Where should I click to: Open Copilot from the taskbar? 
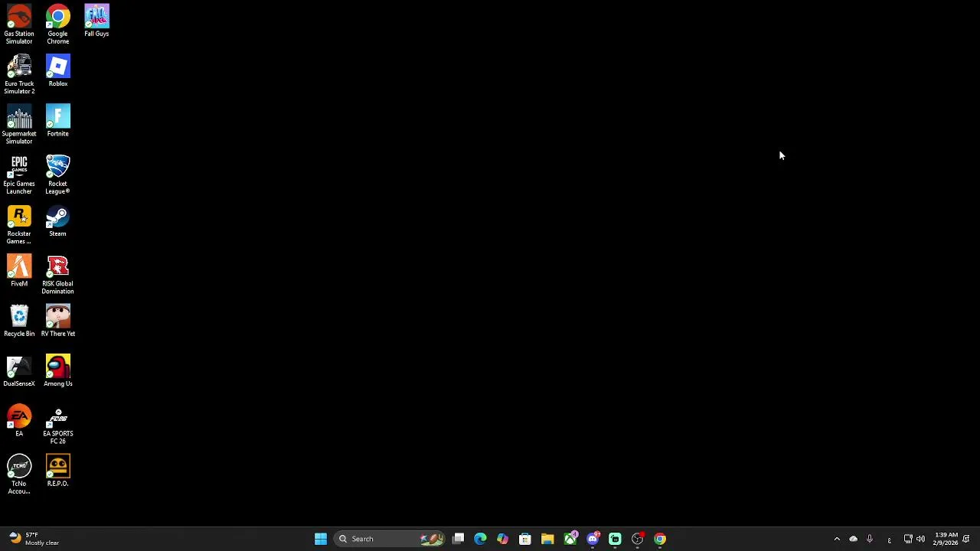click(x=502, y=539)
